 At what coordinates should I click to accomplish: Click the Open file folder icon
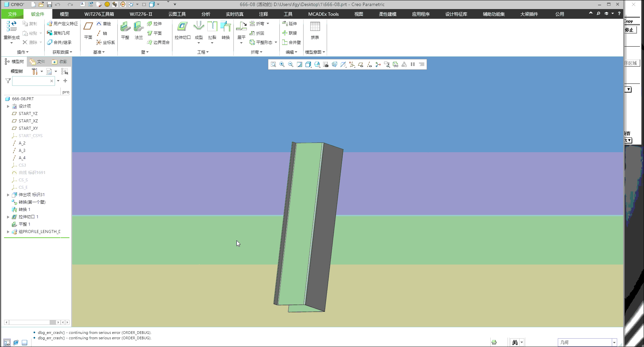(x=41, y=4)
